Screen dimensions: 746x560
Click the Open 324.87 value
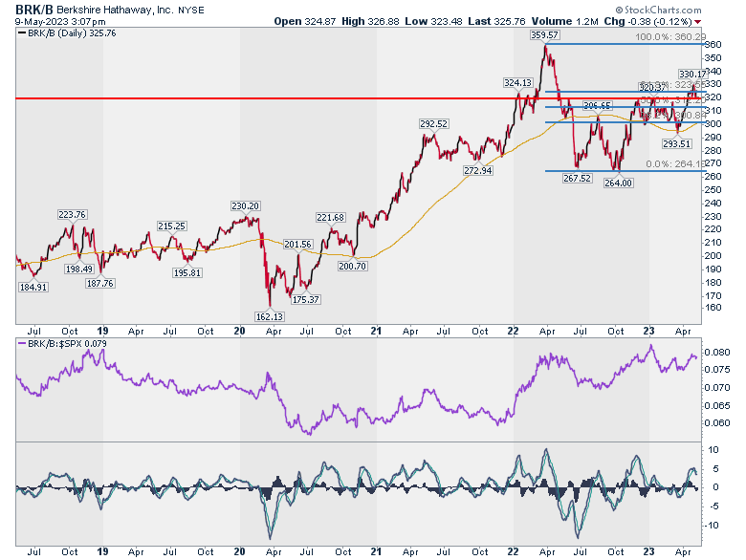pos(305,21)
